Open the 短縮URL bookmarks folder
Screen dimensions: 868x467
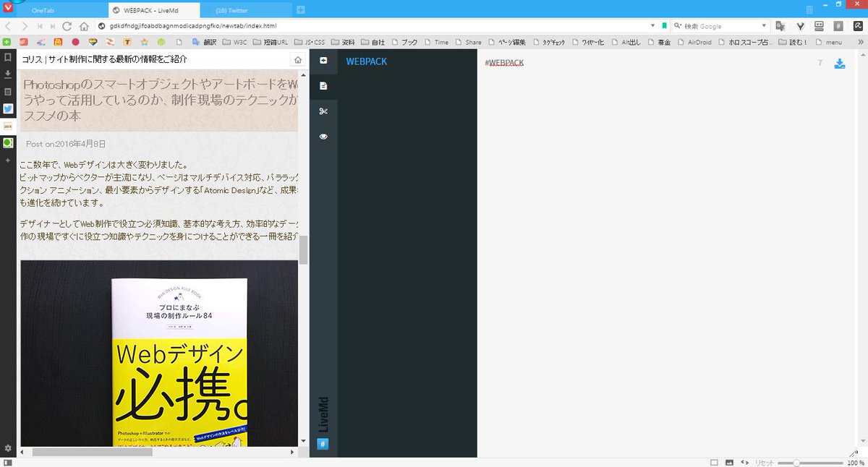pyautogui.click(x=271, y=42)
